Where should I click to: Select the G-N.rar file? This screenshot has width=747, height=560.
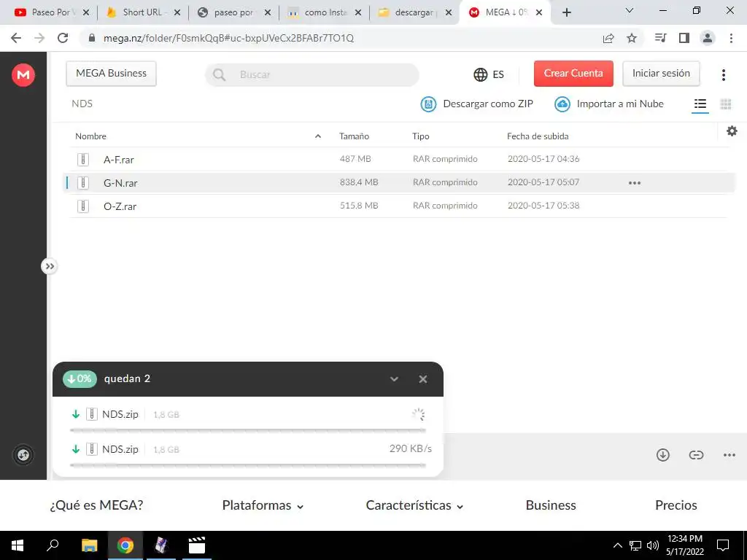click(398, 182)
